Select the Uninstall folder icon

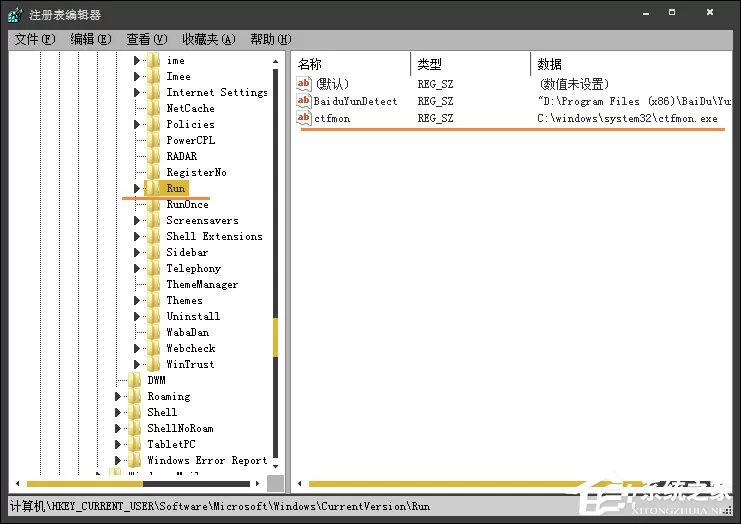coord(154,316)
